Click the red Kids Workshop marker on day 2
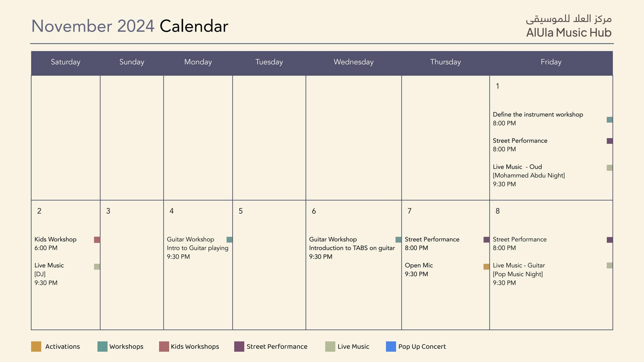The width and height of the screenshot is (644, 362). coord(97,240)
